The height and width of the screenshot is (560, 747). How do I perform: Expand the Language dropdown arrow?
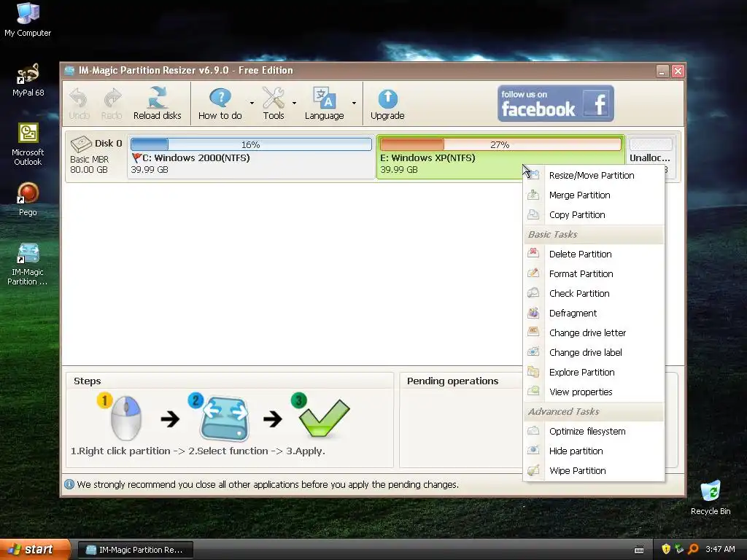click(354, 103)
